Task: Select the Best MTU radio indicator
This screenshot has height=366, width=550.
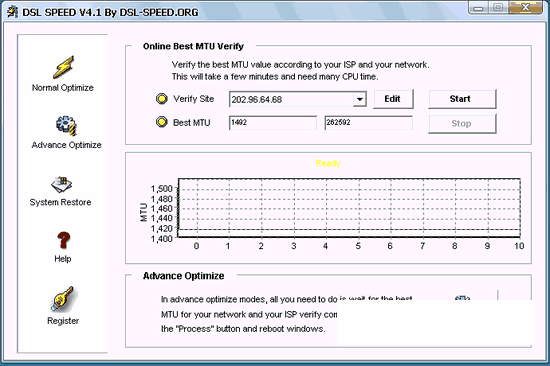Action: (162, 122)
